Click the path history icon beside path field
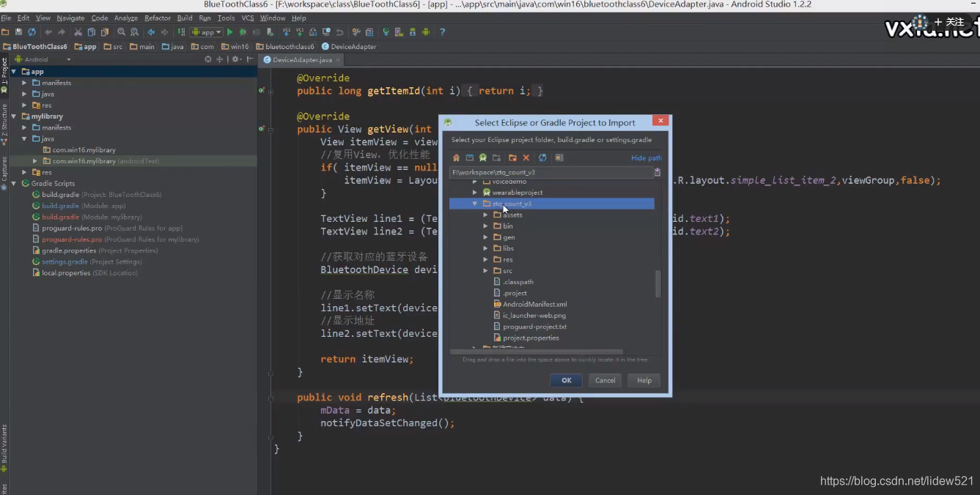 657,172
